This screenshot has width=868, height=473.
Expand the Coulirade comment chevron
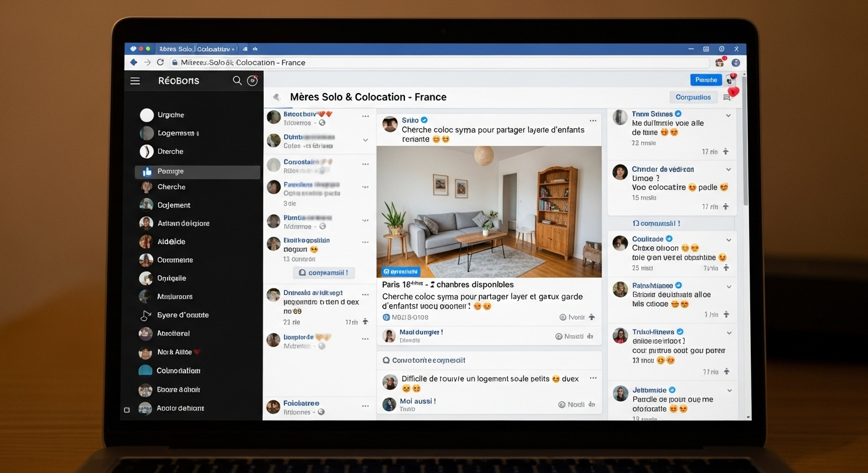click(728, 240)
